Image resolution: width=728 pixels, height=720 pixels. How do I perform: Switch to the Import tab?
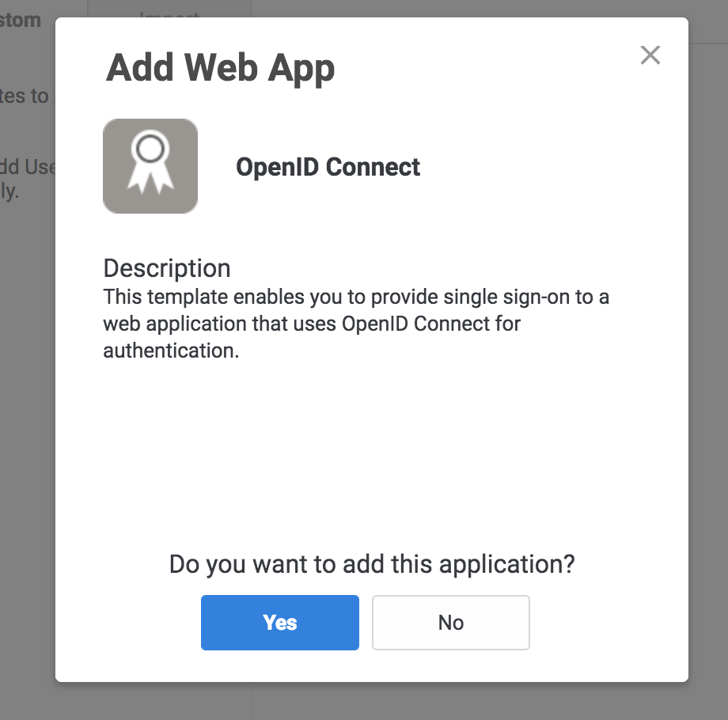[x=169, y=16]
